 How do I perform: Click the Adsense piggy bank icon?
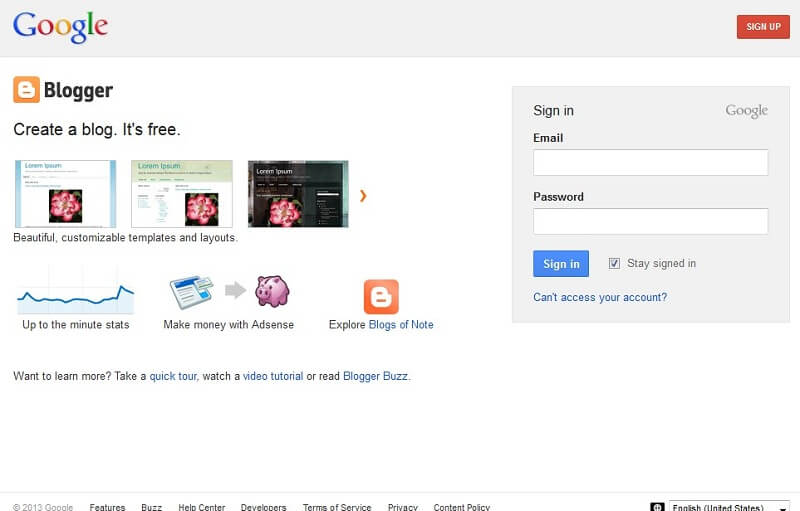(272, 291)
